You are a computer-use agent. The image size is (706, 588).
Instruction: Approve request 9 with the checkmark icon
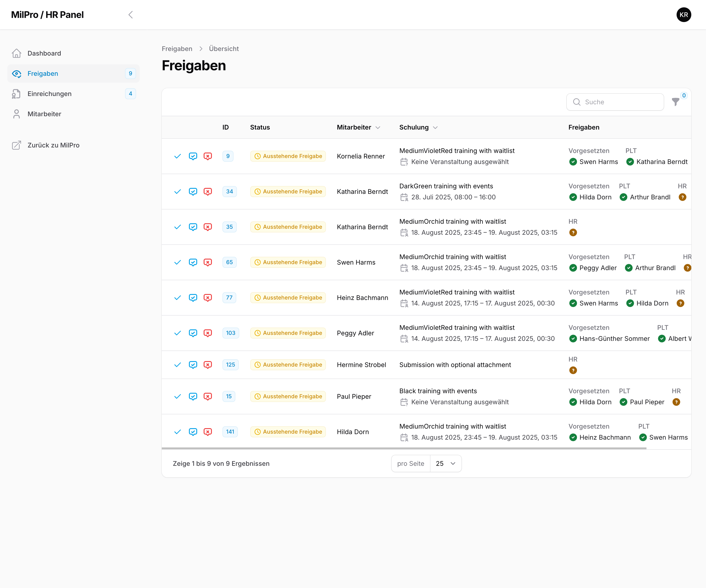[x=177, y=156]
